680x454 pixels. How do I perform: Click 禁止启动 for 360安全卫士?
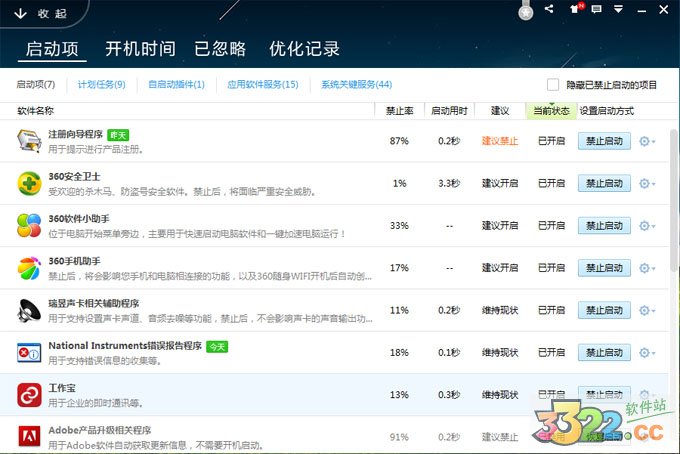click(604, 184)
